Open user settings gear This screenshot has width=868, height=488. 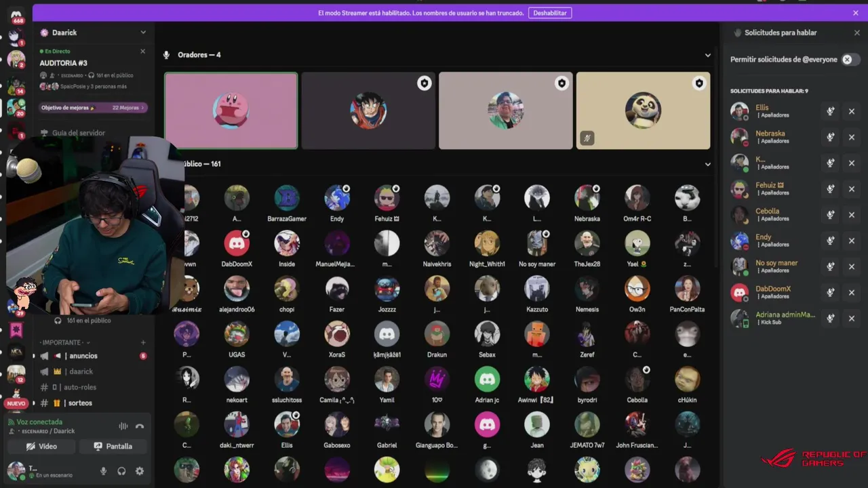click(140, 471)
